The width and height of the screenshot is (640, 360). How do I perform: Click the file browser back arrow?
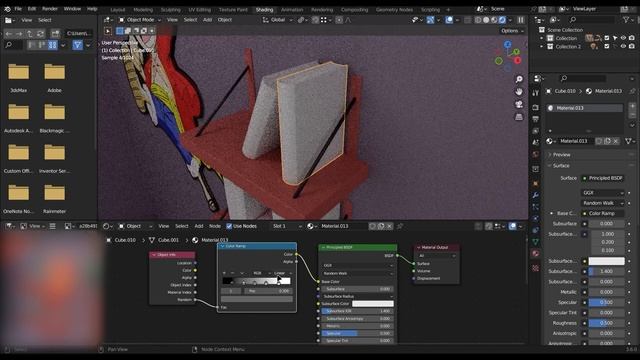pos(9,33)
